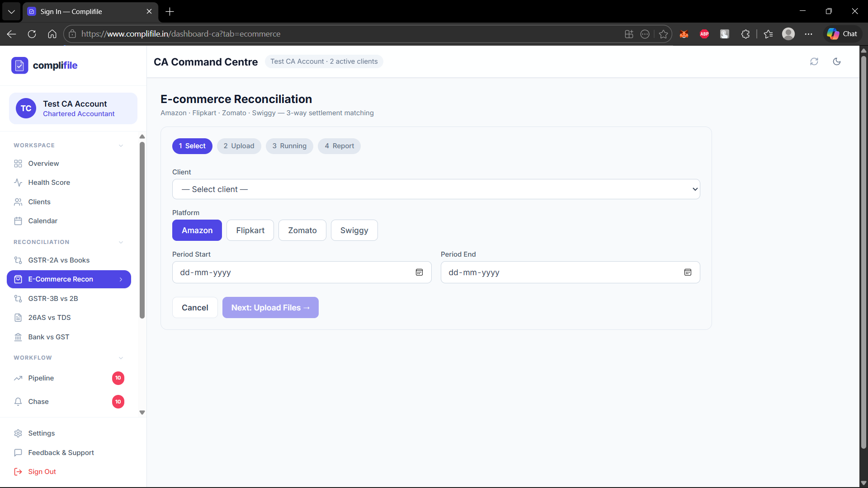
Task: Open browser Settings and more menu
Action: (808, 34)
